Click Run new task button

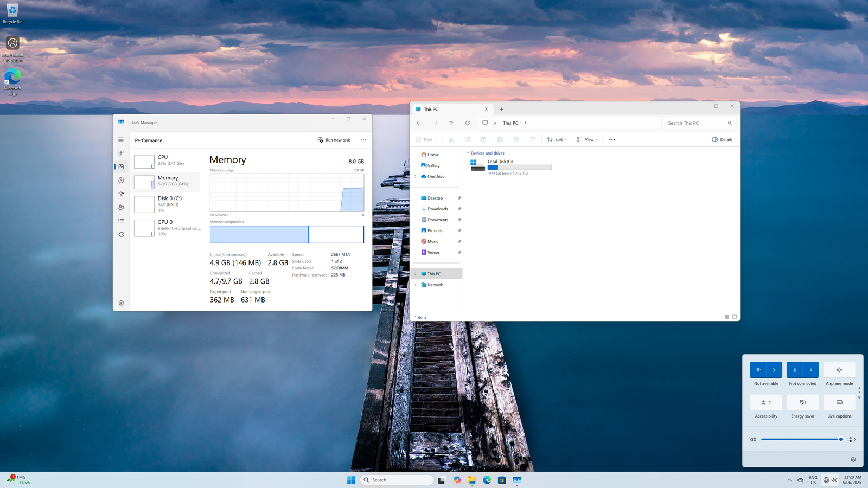click(334, 140)
